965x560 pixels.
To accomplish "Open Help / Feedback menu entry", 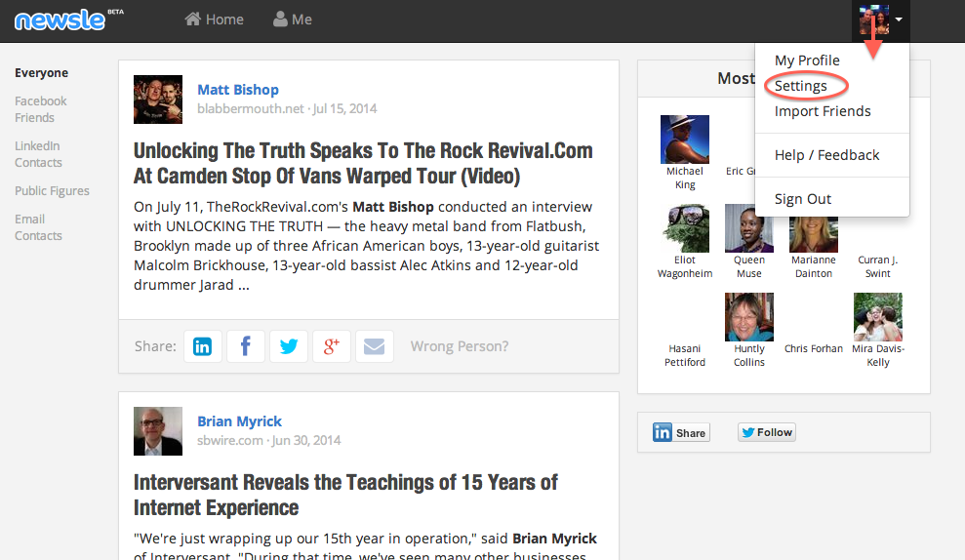I will point(826,155).
